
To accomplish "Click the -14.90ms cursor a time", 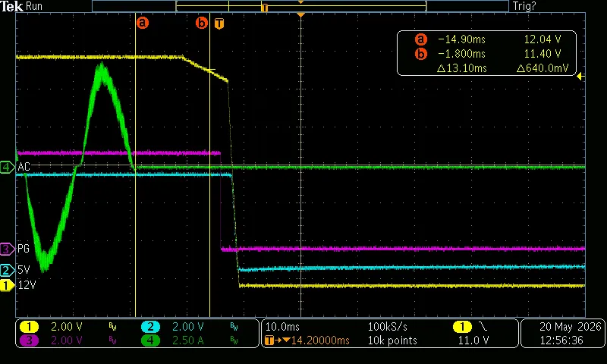I will tap(461, 39).
